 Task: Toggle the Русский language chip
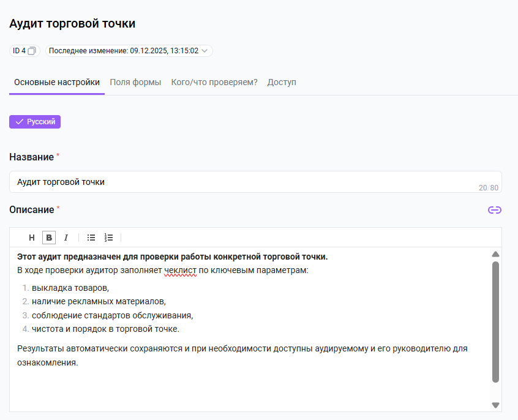coord(35,122)
